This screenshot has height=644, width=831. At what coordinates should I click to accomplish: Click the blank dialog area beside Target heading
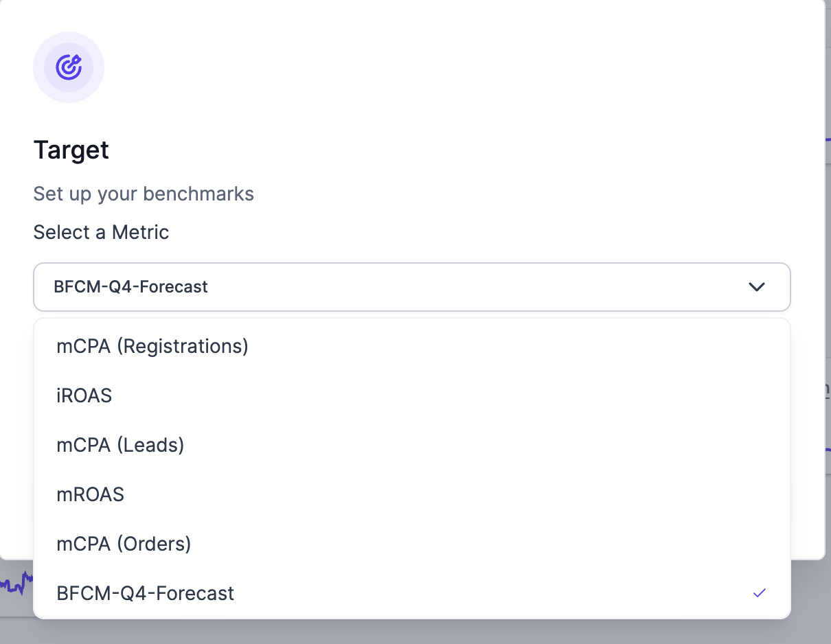point(412,150)
